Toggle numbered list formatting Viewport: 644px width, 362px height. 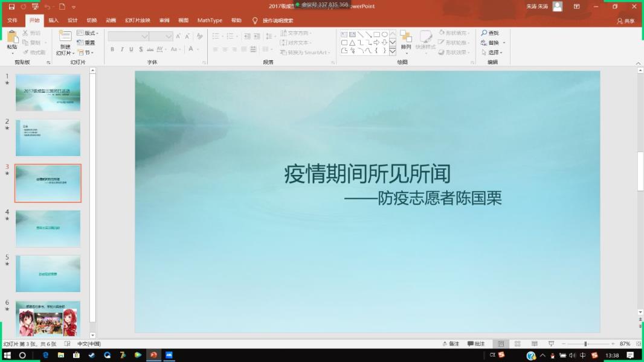click(230, 36)
